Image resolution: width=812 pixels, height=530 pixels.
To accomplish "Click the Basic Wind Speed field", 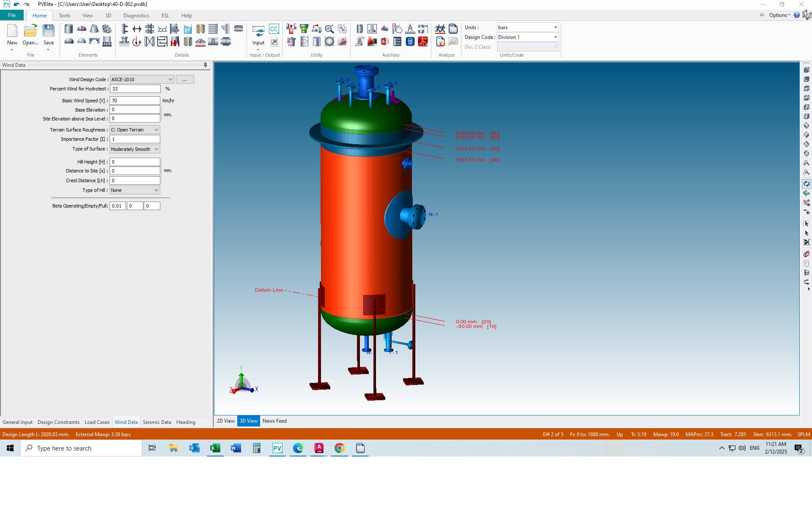I will coord(135,101).
